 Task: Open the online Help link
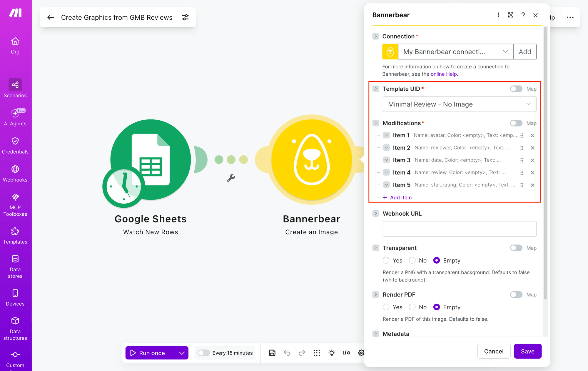coord(444,74)
